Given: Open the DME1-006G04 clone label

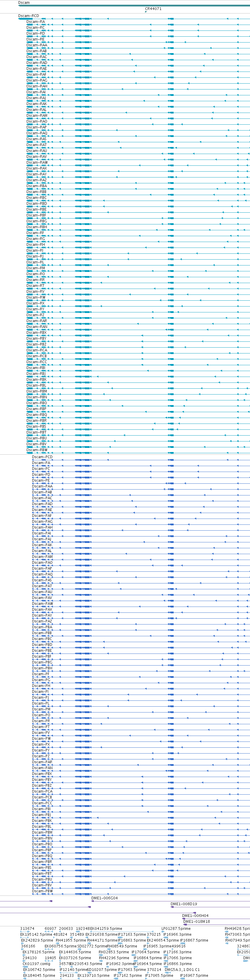Looking at the screenshot, I should tap(104, 898).
